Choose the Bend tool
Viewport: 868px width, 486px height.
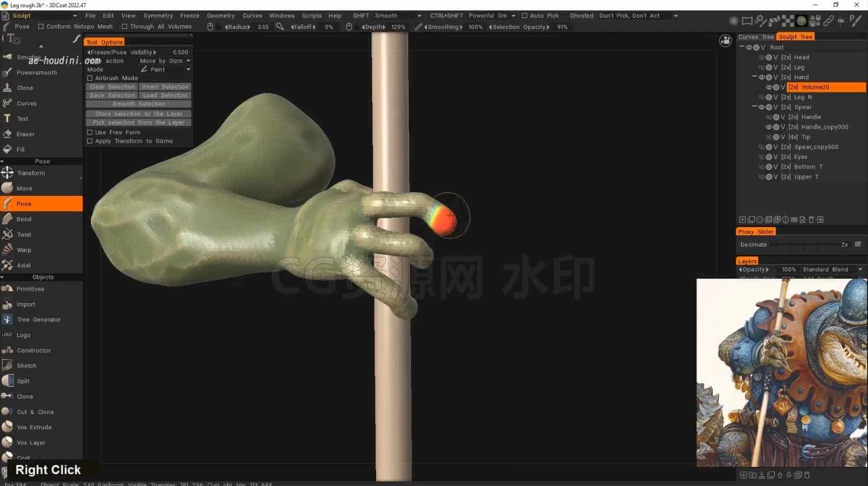pyautogui.click(x=41, y=219)
